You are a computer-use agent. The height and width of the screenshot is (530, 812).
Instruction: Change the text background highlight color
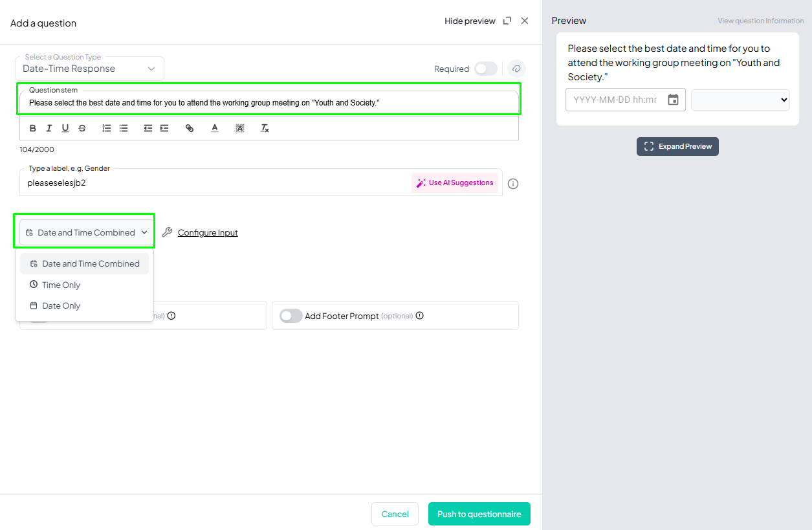coord(240,128)
